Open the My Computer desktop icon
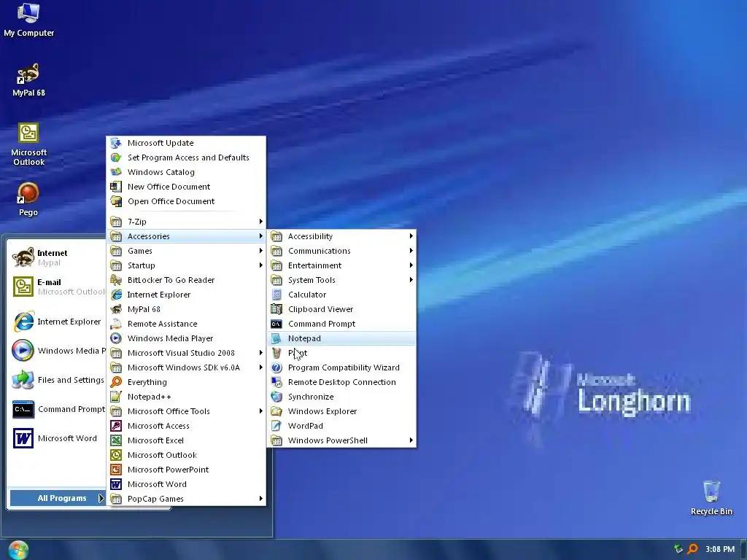Image resolution: width=747 pixels, height=560 pixels. 28,20
